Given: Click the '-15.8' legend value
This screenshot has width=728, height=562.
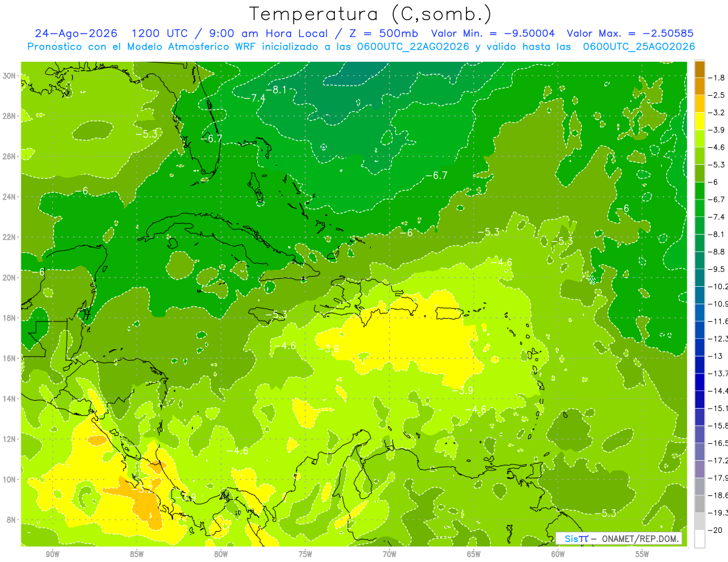Looking at the screenshot, I should coord(718,426).
